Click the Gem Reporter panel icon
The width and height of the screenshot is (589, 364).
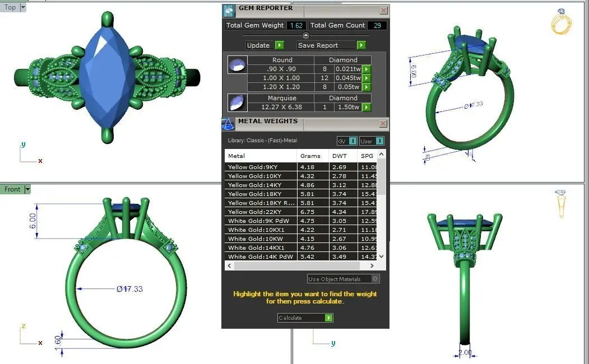click(x=229, y=11)
